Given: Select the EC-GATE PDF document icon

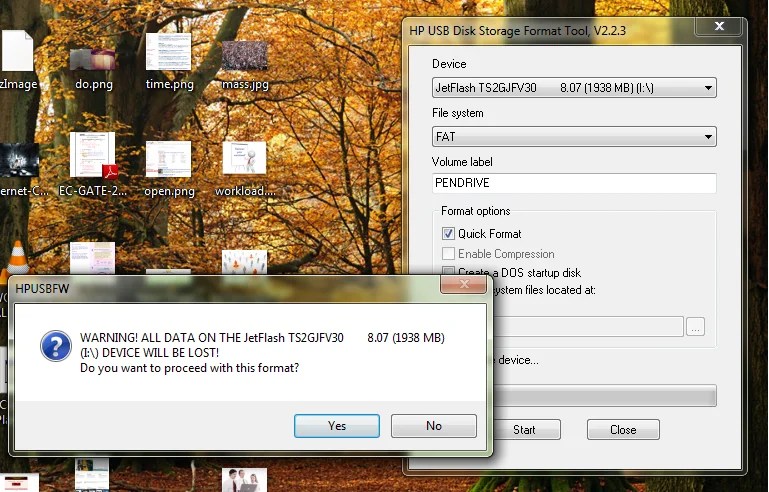Looking at the screenshot, I should click(93, 164).
